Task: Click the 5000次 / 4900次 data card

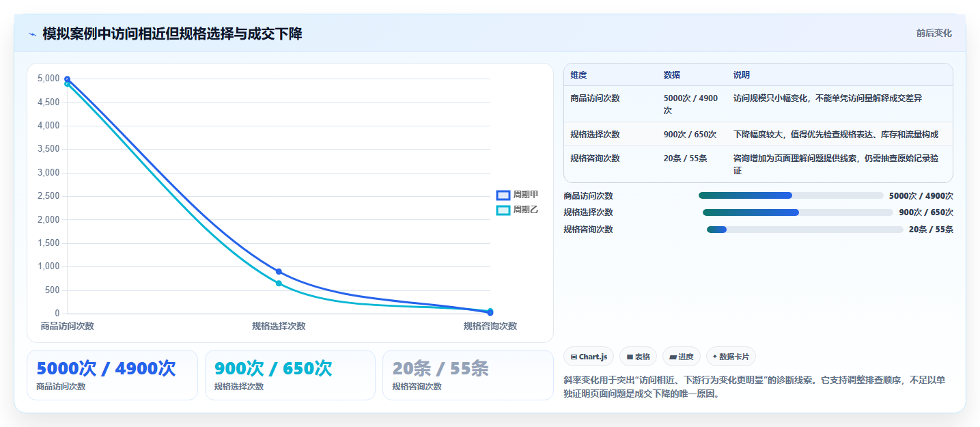Action: (x=112, y=375)
